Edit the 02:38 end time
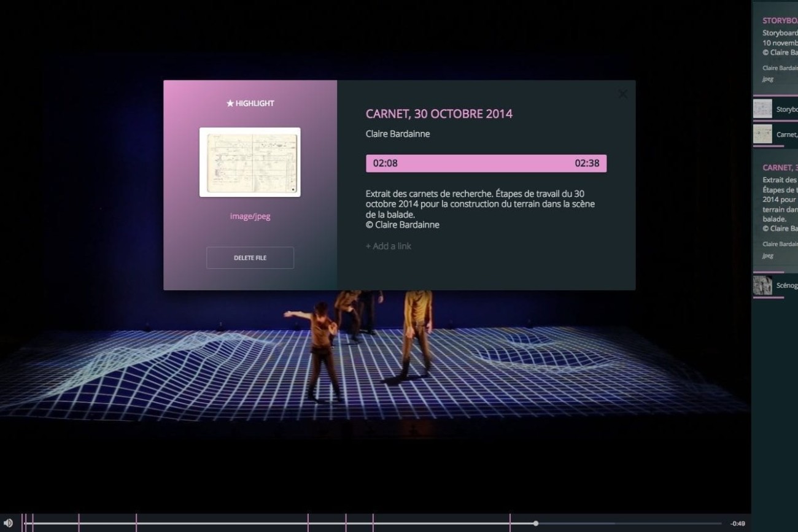The image size is (798, 532). [x=586, y=163]
